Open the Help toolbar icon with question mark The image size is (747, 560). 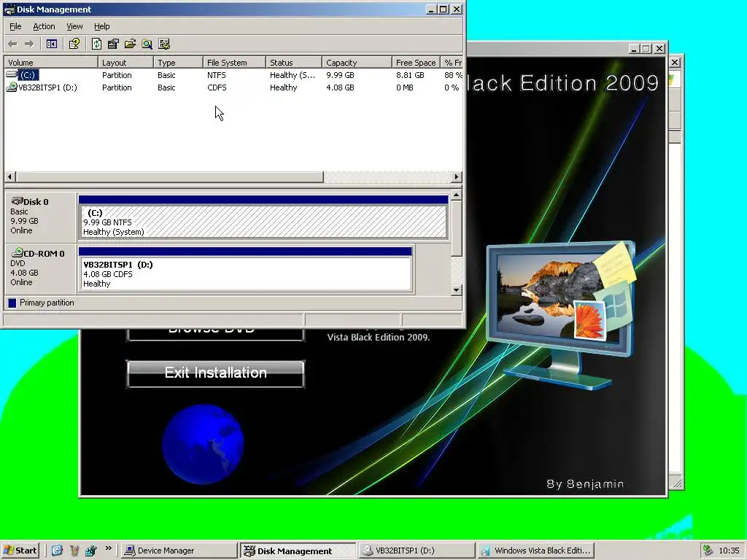click(74, 44)
